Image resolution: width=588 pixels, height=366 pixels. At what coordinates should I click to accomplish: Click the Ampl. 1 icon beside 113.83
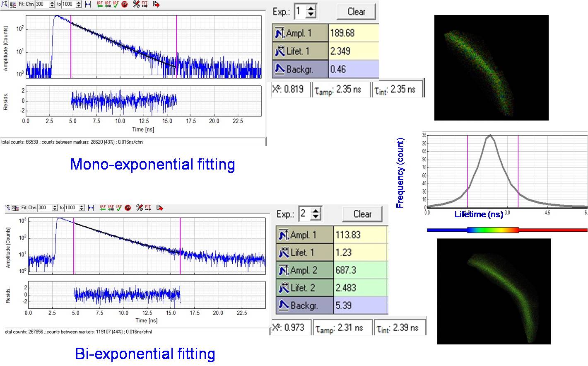pyautogui.click(x=284, y=235)
